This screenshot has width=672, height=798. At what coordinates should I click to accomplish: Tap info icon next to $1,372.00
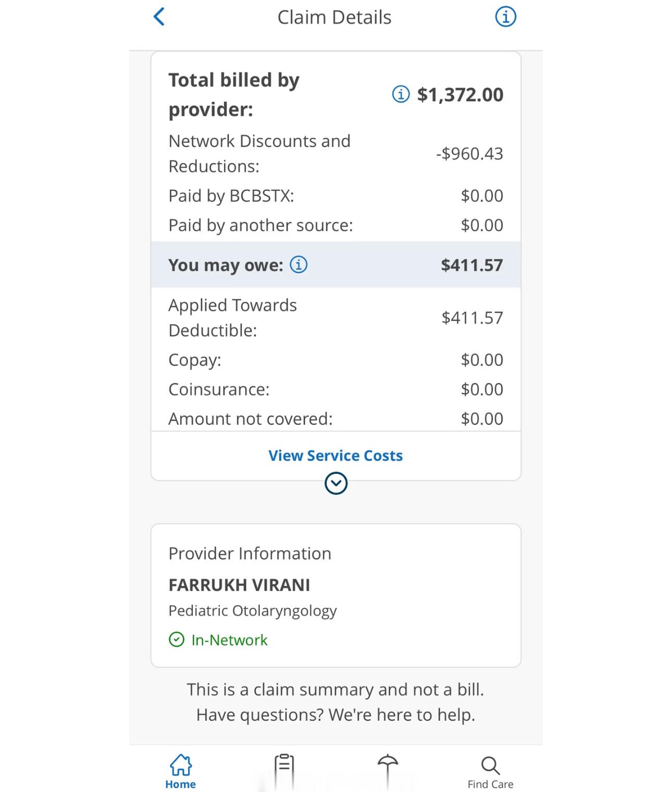pos(401,94)
